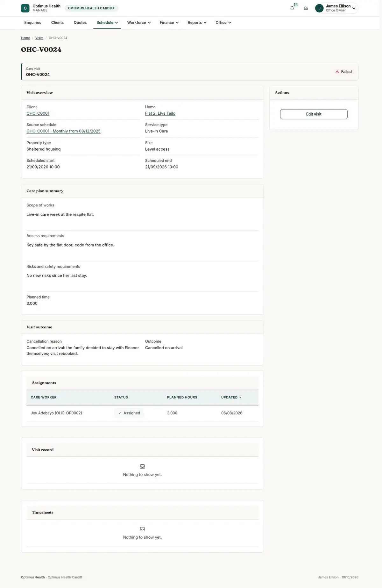Click James Ellison's avatar circle
The width and height of the screenshot is (382, 588).
319,8
